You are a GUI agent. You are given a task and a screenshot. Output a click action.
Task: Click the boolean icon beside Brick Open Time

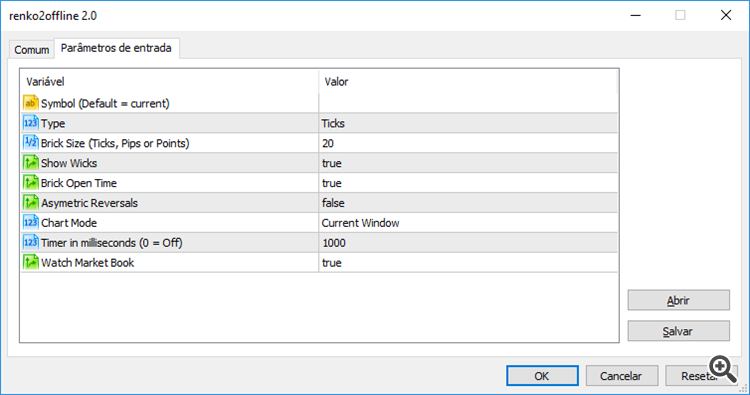[31, 183]
